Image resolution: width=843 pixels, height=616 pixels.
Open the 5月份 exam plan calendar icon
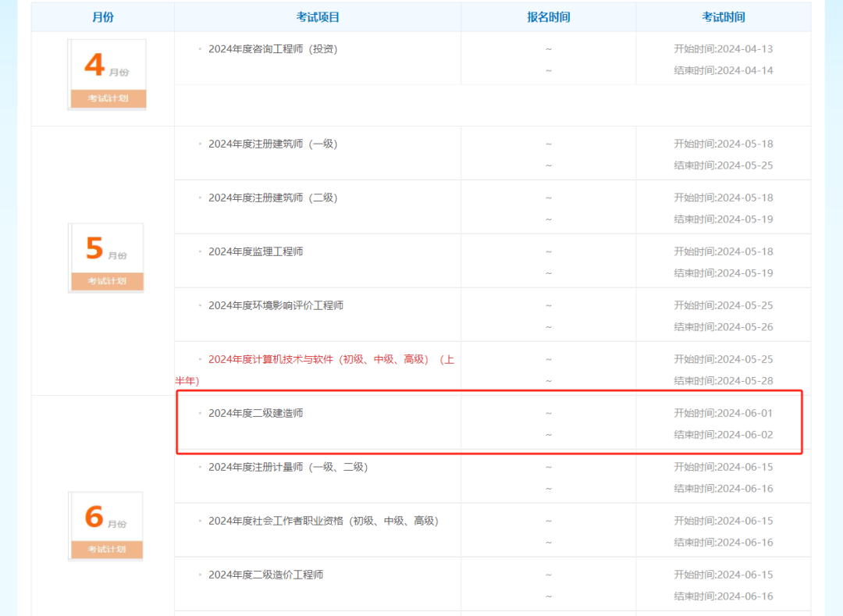click(106, 258)
